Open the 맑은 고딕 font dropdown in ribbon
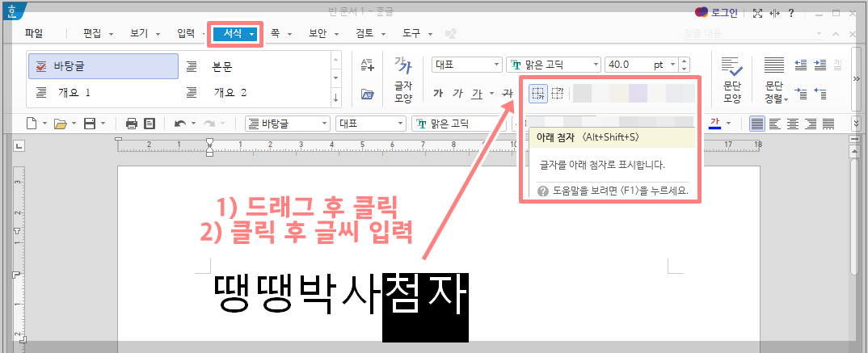The image size is (868, 353). [595, 65]
